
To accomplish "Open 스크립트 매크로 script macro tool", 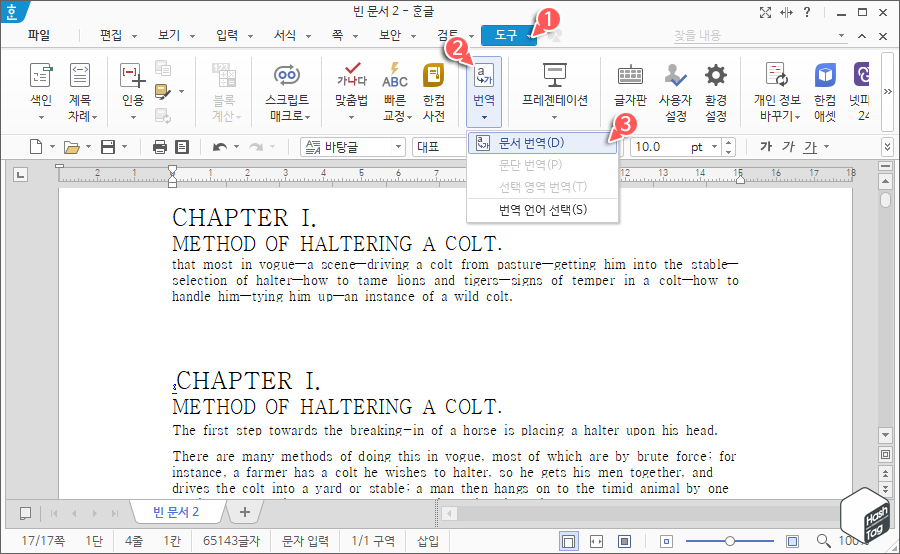I will (287, 92).
